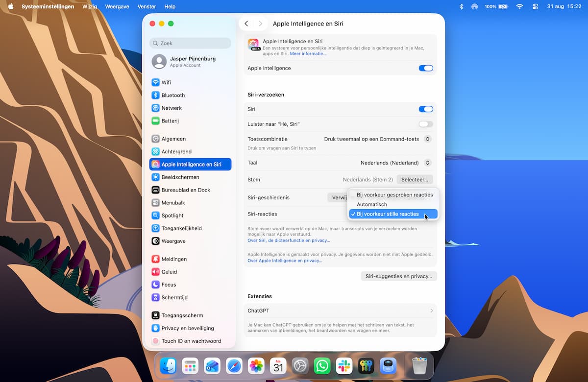
Task: Select Spotlight in sidebar
Action: [190, 215]
